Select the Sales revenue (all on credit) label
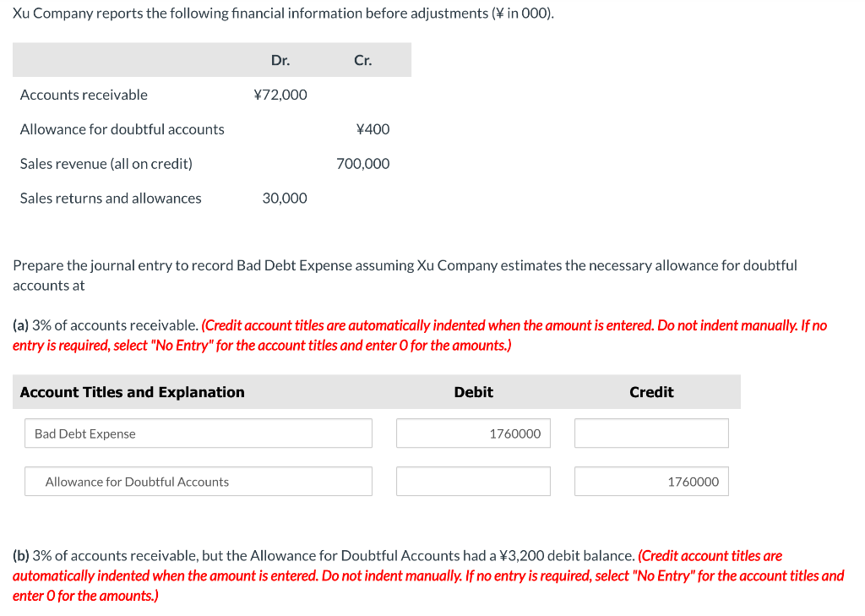The height and width of the screenshot is (616, 865). [106, 163]
